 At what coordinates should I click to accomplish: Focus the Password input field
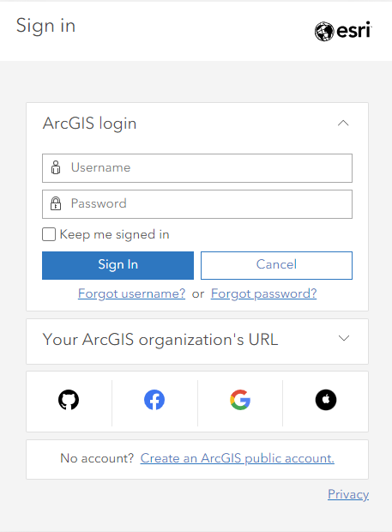click(x=197, y=204)
